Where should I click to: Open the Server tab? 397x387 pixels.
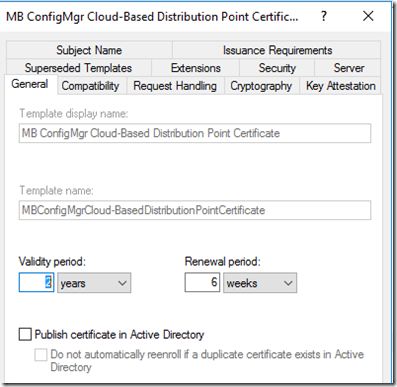click(348, 68)
